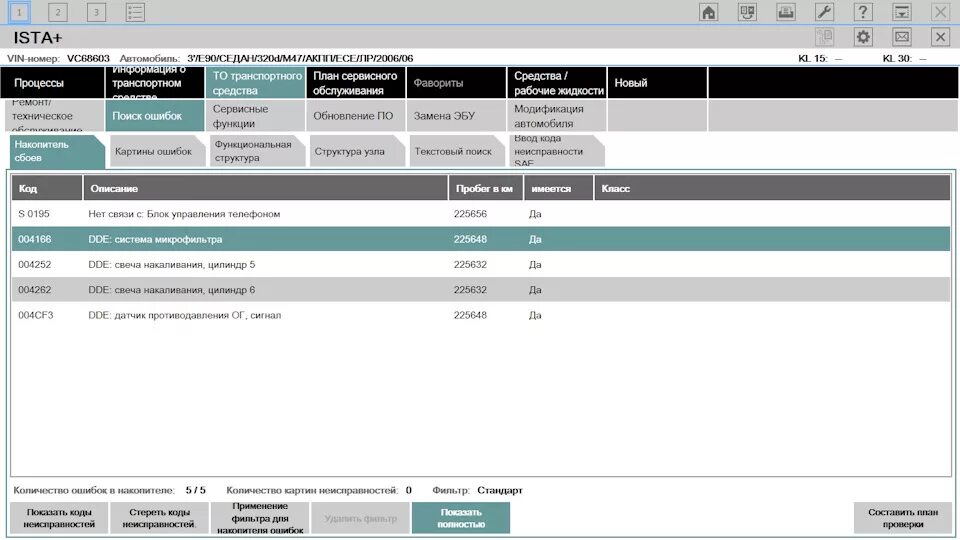Click the print icon
This screenshot has width=960, height=540.
click(x=786, y=12)
